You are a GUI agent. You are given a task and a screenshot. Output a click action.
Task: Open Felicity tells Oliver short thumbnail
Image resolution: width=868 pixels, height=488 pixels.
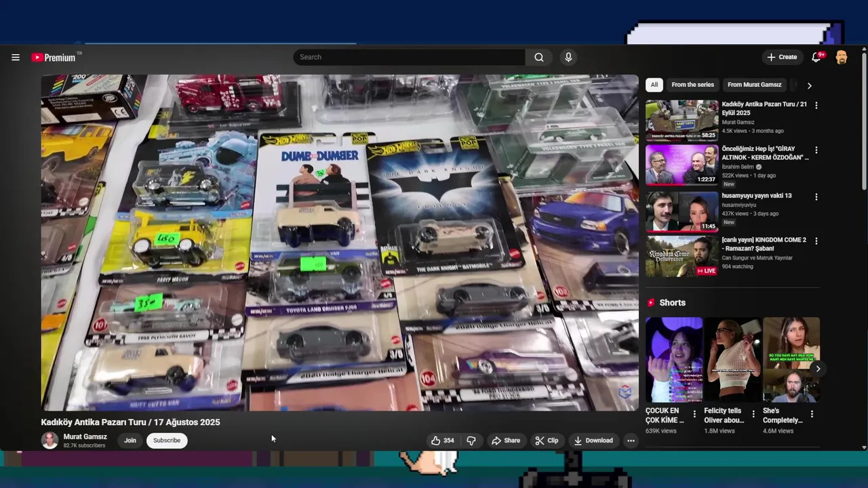[733, 360]
